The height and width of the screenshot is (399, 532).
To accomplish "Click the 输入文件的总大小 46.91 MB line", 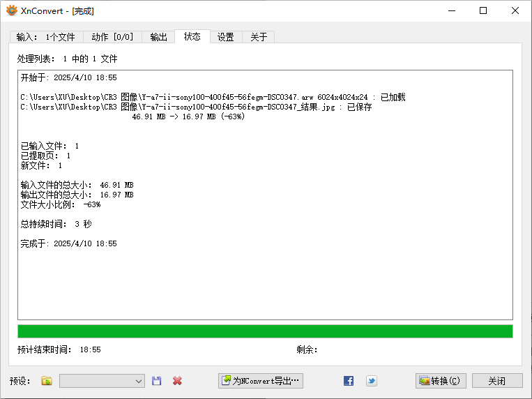I will pyautogui.click(x=77, y=185).
